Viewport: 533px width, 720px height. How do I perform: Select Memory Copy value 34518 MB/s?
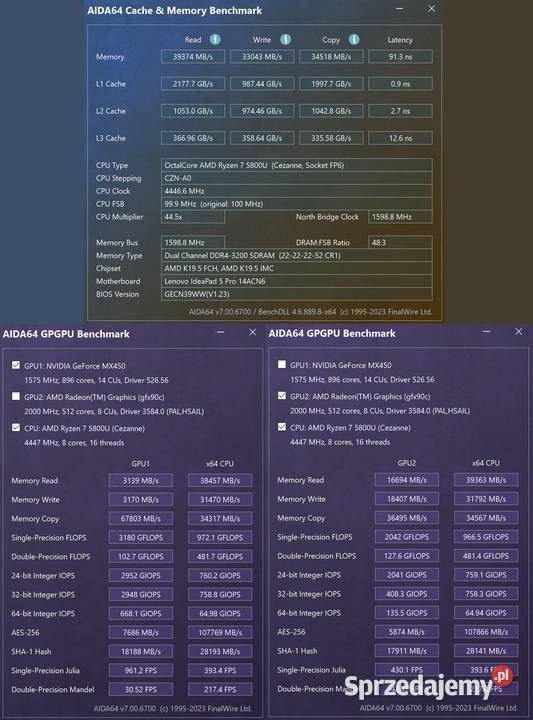coord(331,56)
